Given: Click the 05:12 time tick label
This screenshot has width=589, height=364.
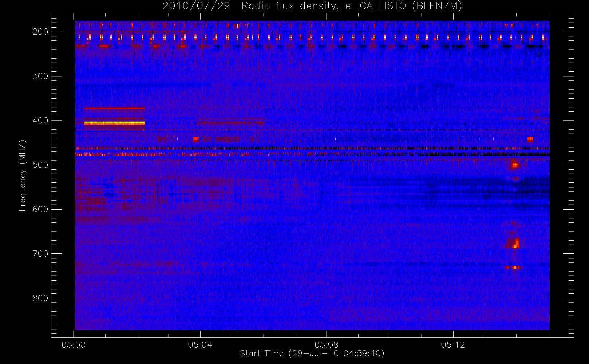Looking at the screenshot, I should (x=453, y=345).
